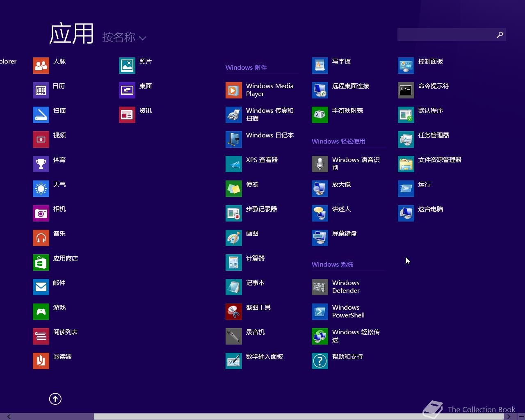Launch Windows 语音识别 microphone icon
The image size is (525, 420).
(320, 164)
